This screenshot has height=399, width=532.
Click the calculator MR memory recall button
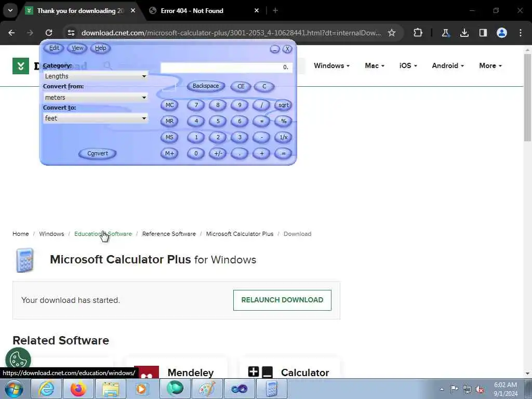click(169, 121)
